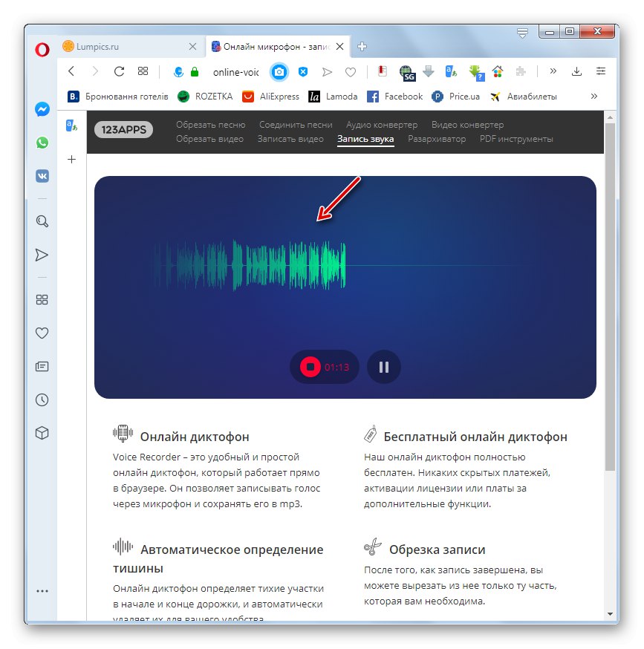Click the Онлайн диктофон heading
Screen dimensions: 644x649
click(195, 437)
